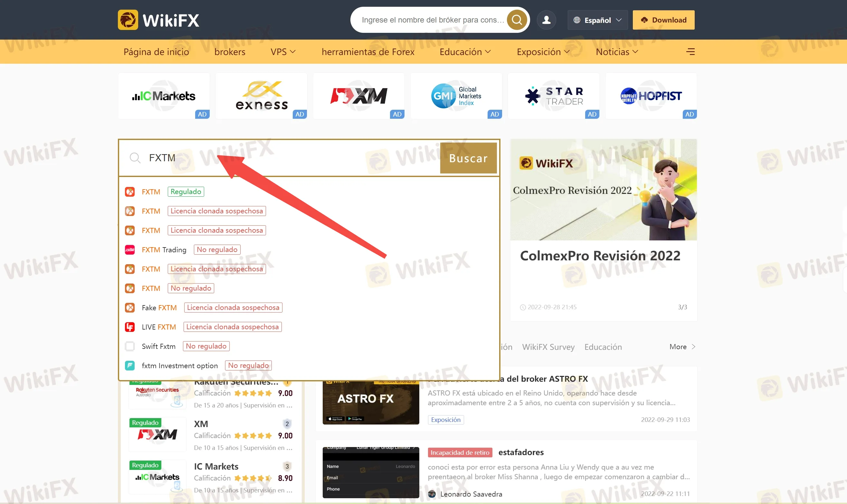
Task: Click the Exness ad banner
Action: (x=261, y=96)
